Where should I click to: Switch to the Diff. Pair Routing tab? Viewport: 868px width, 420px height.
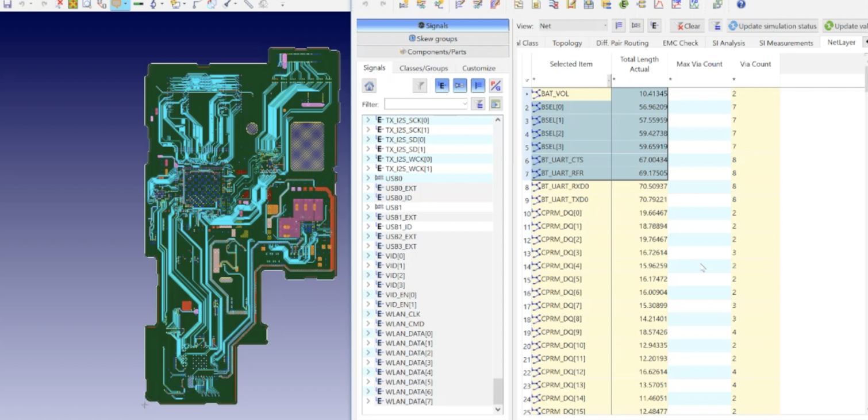pyautogui.click(x=622, y=43)
